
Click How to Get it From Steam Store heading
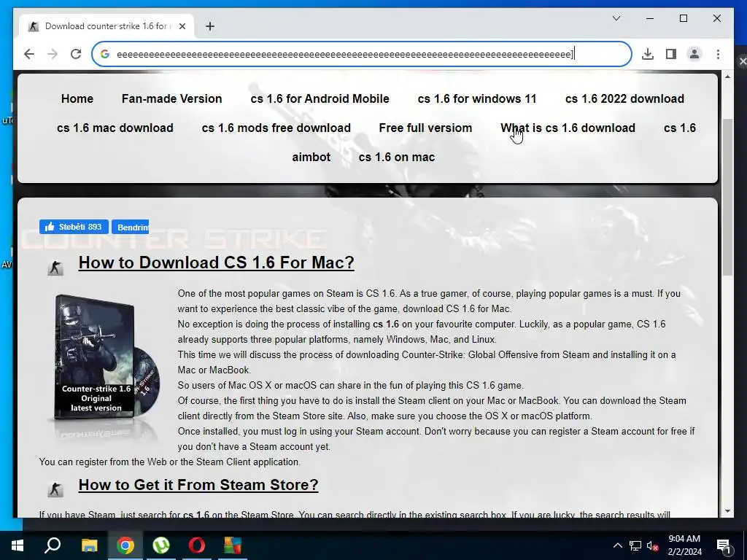tap(198, 485)
